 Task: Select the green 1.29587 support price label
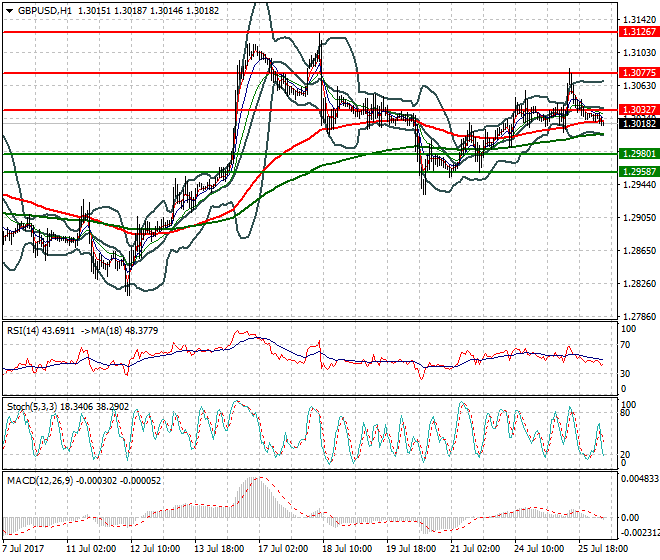[x=639, y=172]
